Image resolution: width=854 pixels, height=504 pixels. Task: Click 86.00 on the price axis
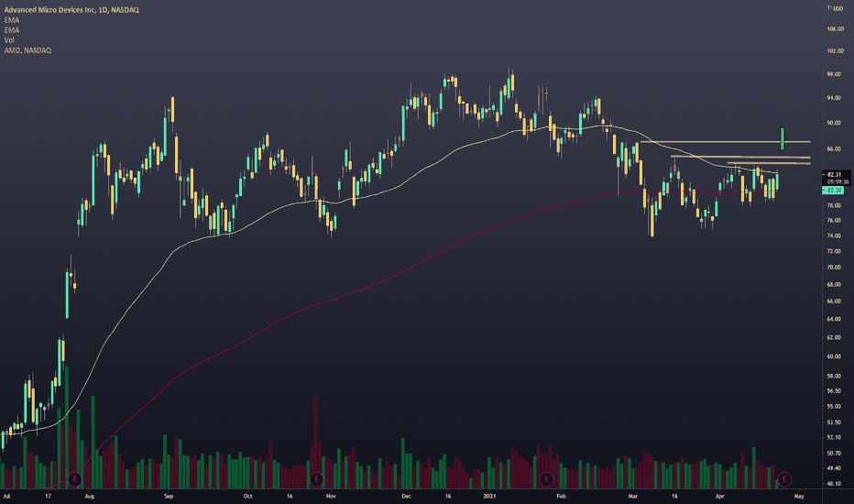[x=834, y=148]
